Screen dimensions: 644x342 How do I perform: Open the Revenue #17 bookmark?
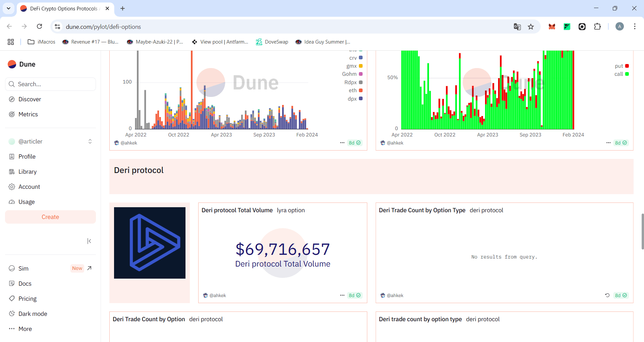(91, 42)
